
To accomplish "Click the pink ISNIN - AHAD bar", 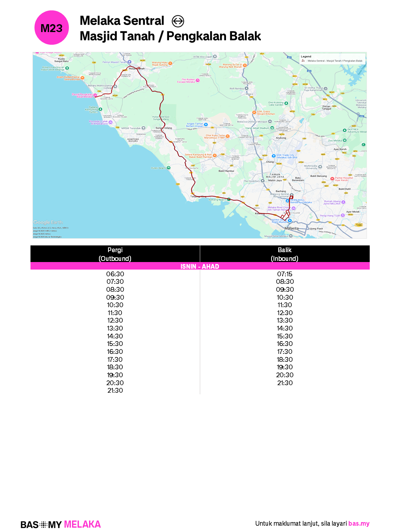I will (x=200, y=266).
